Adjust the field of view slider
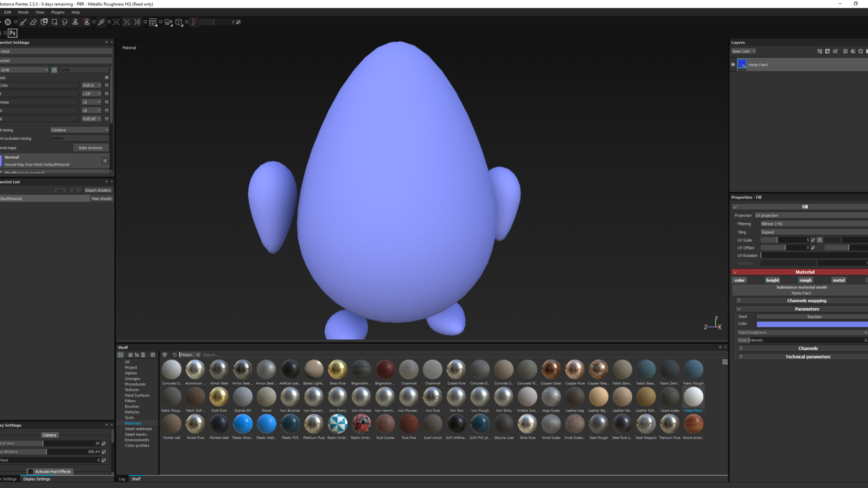The height and width of the screenshot is (488, 868). (50, 443)
